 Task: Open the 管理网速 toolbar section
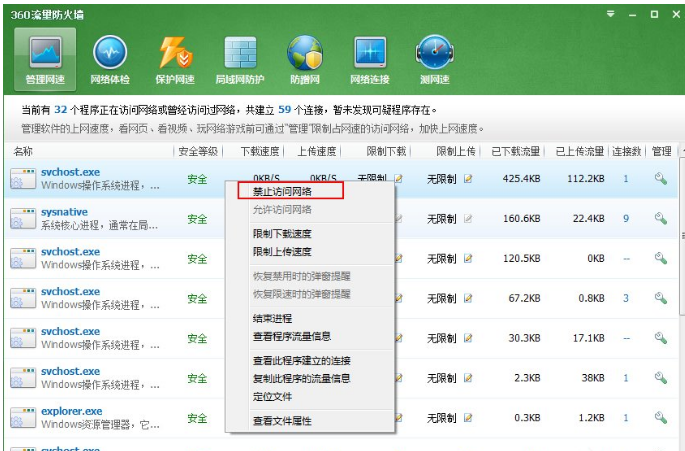coord(45,59)
